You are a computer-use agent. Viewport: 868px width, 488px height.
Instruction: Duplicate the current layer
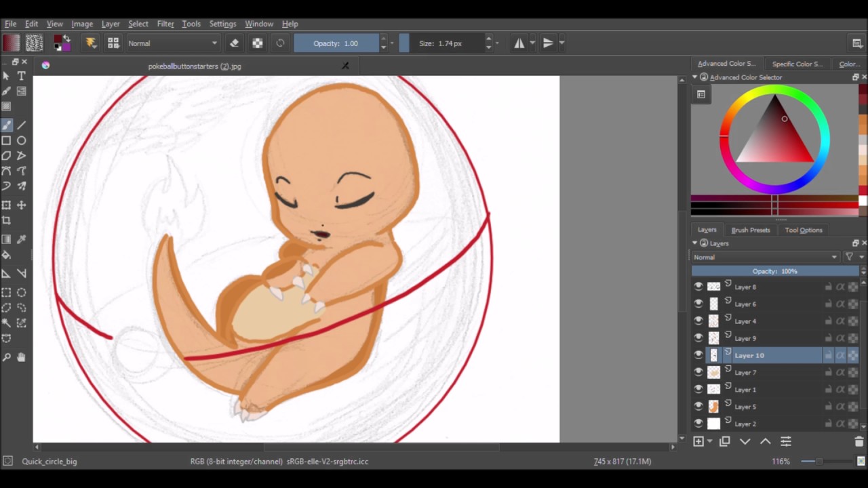click(x=724, y=441)
